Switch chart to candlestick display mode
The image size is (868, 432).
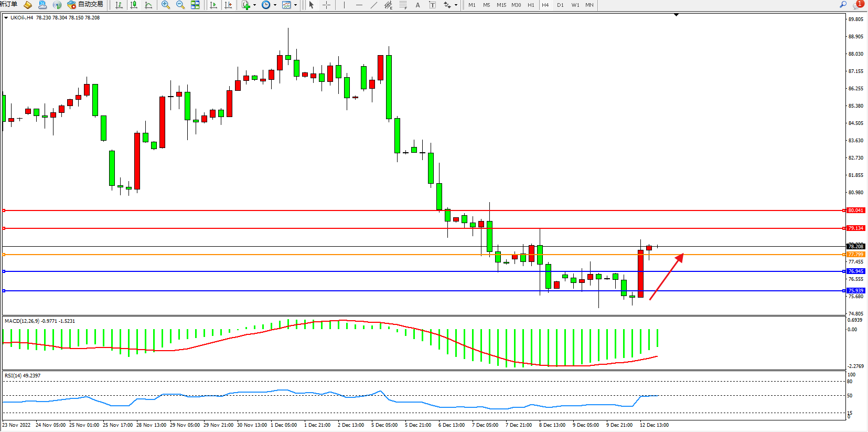[134, 5]
